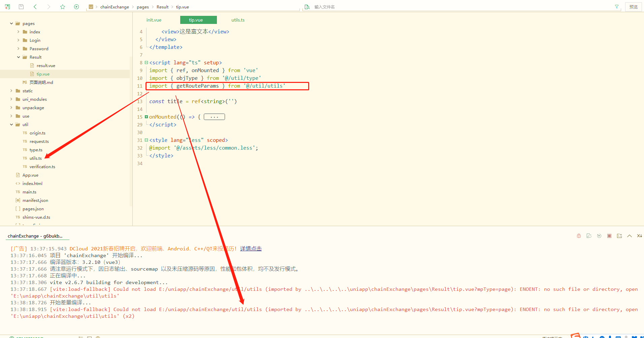Collapse the util folder

[11, 125]
